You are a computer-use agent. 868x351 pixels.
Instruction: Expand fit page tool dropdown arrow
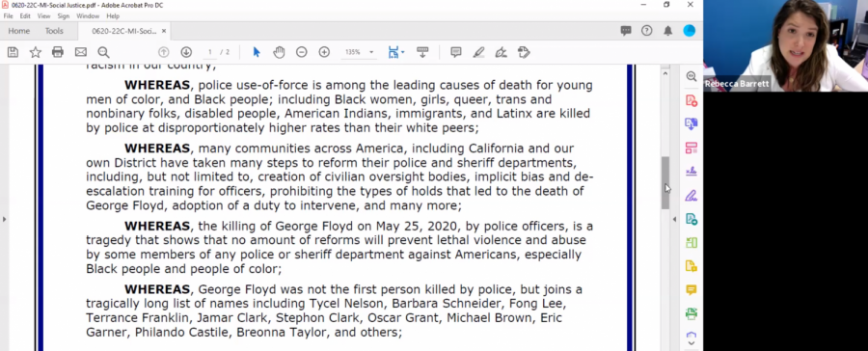[402, 53]
